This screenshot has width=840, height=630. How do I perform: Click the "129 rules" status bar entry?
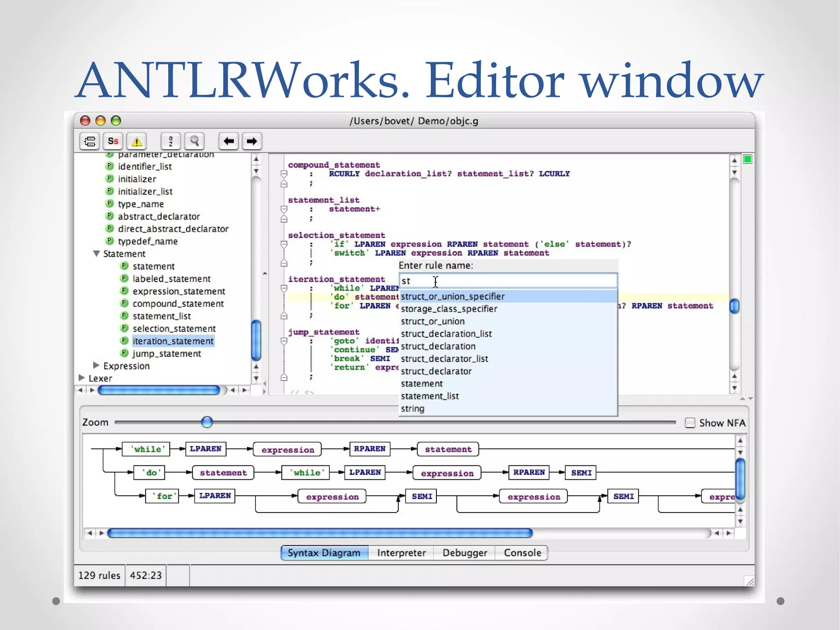(99, 575)
